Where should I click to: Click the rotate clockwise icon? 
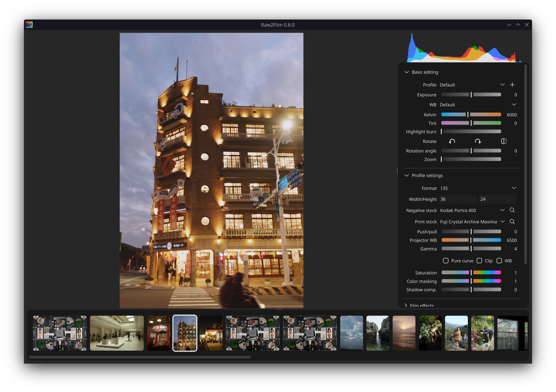click(x=477, y=141)
